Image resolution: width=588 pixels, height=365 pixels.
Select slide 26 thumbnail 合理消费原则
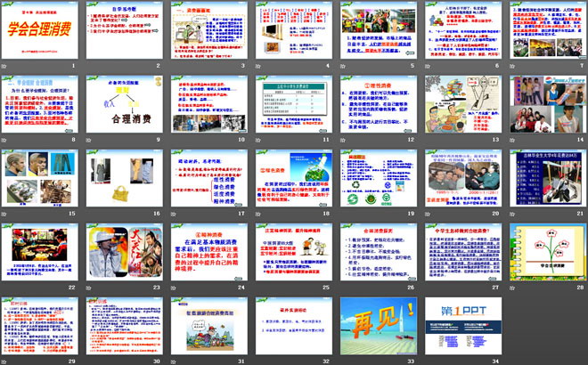click(x=379, y=252)
